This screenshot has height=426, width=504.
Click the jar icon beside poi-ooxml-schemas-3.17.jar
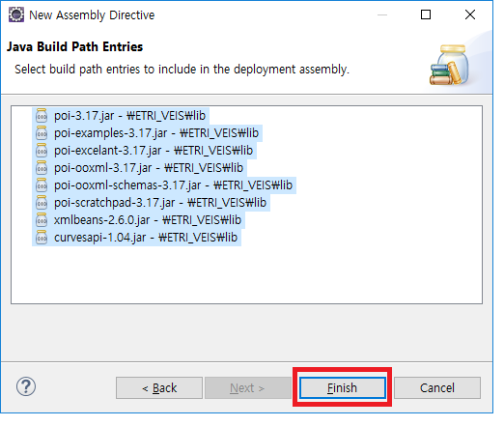42,185
